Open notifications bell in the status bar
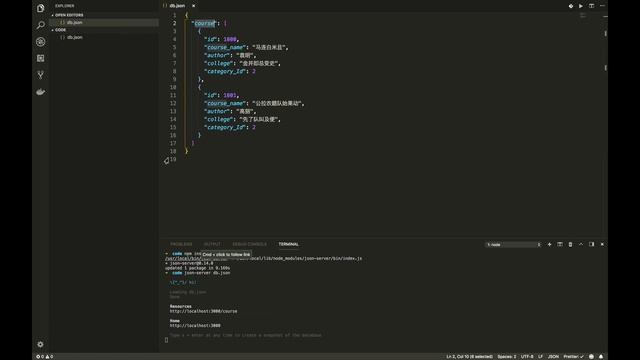The width and height of the screenshot is (640, 360). [x=601, y=357]
